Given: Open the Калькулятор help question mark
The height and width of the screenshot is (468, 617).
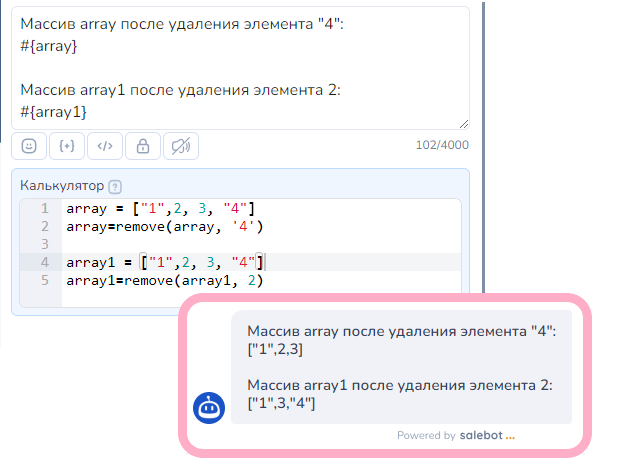Looking at the screenshot, I should point(115,186).
